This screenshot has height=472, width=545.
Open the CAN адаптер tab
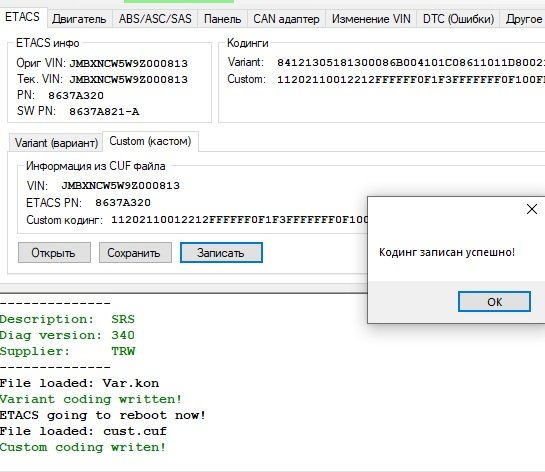click(x=286, y=19)
